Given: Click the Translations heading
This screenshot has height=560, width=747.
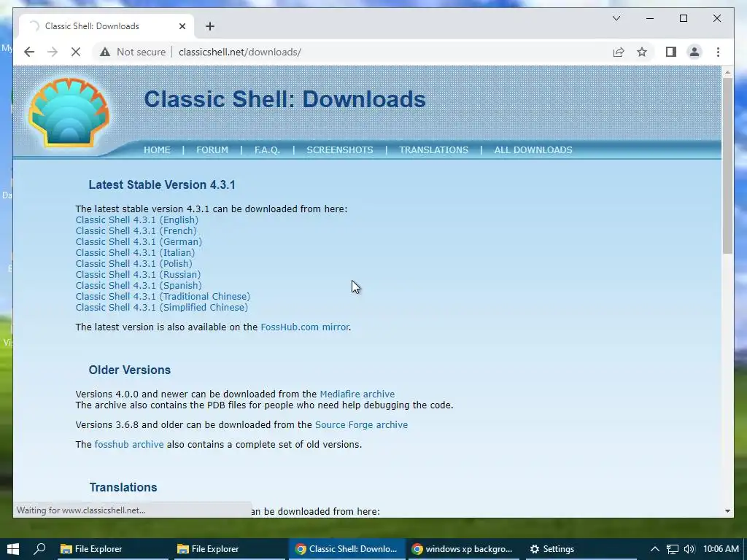Looking at the screenshot, I should pyautogui.click(x=123, y=487).
